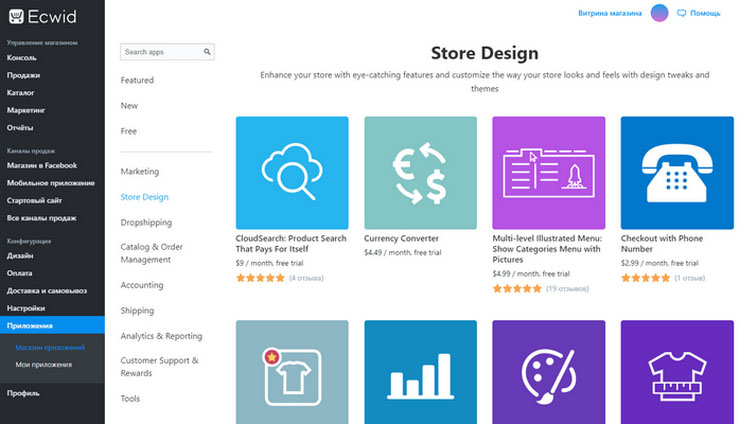Select the Dropshipping category
Screen dimensions: 740x424
pos(146,223)
